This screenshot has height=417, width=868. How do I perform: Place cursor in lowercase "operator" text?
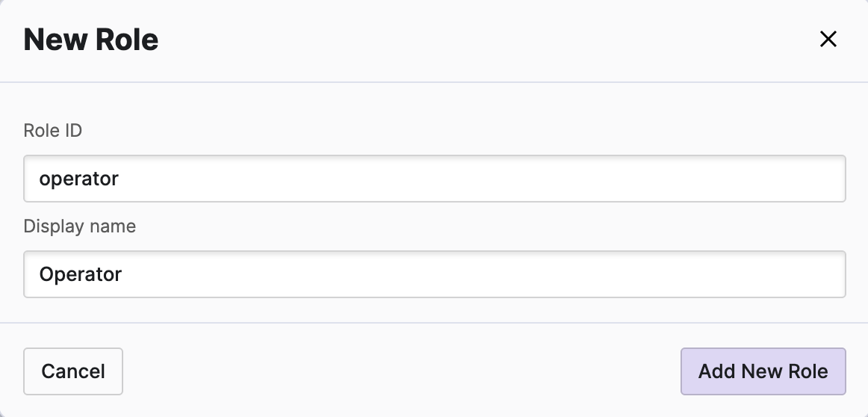pos(79,179)
